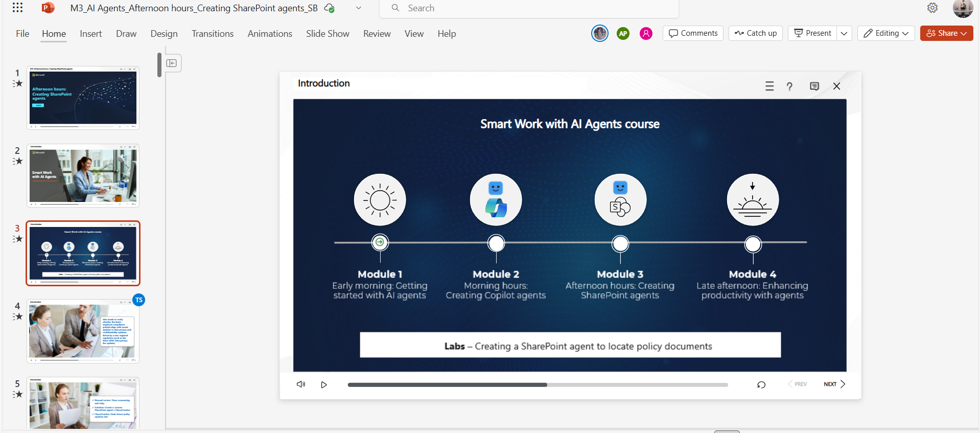Click the sunset icon above Module 4
This screenshot has height=433, width=980.
click(753, 200)
